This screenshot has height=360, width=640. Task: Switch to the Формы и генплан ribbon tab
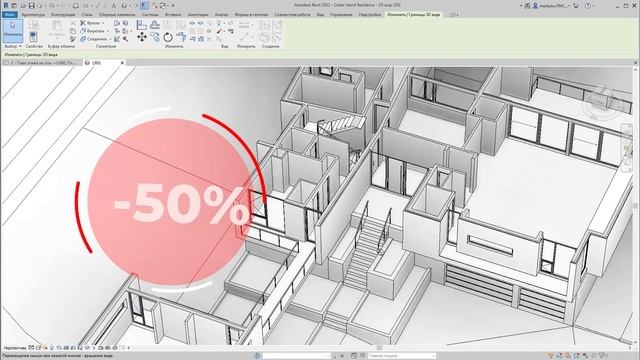(251, 15)
